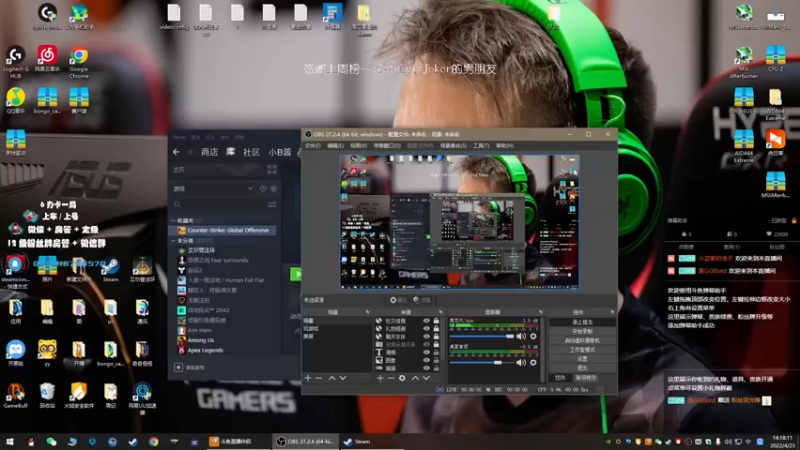Hide the 聊天字体 browser source
The width and height of the screenshot is (800, 450).
tap(426, 337)
